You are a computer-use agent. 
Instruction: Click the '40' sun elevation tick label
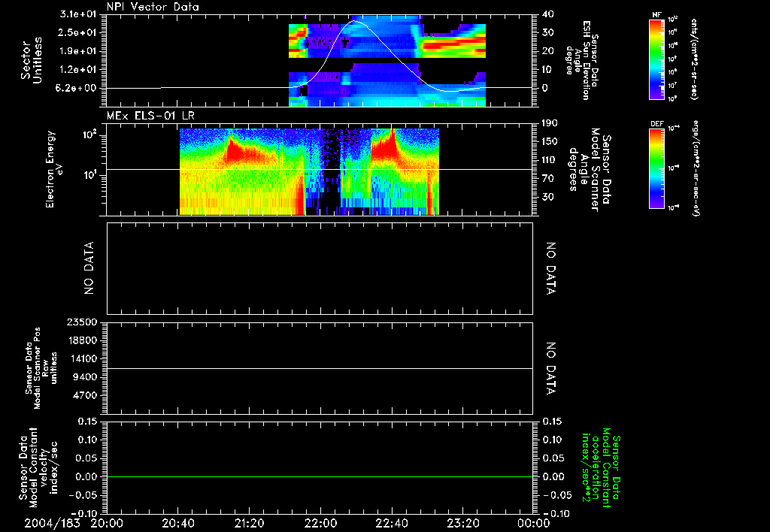(548, 14)
